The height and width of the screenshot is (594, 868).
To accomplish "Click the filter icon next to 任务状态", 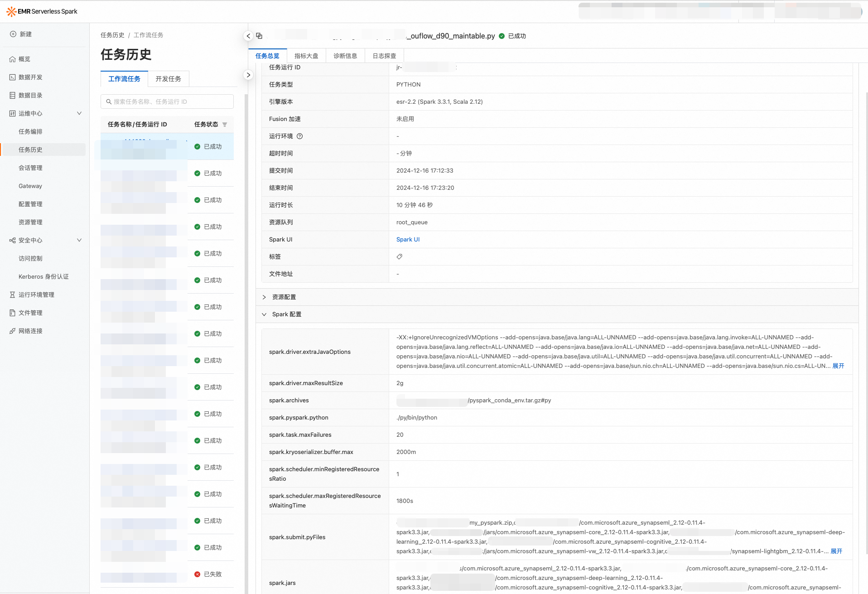I will tap(225, 125).
